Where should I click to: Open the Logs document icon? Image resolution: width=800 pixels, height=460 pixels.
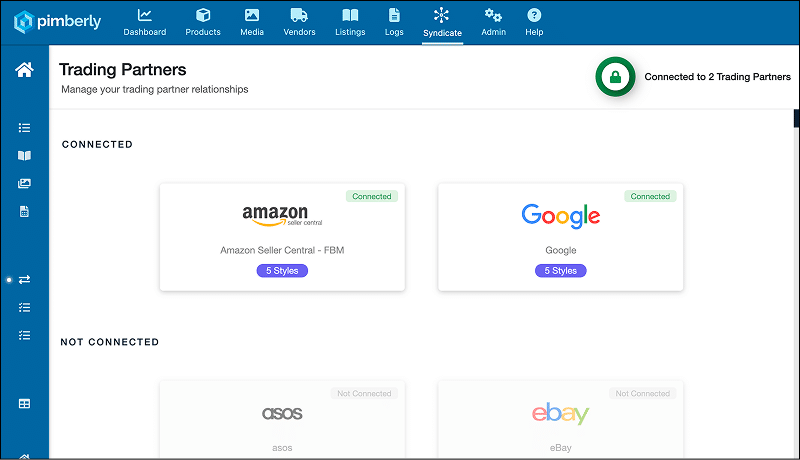[x=394, y=15]
